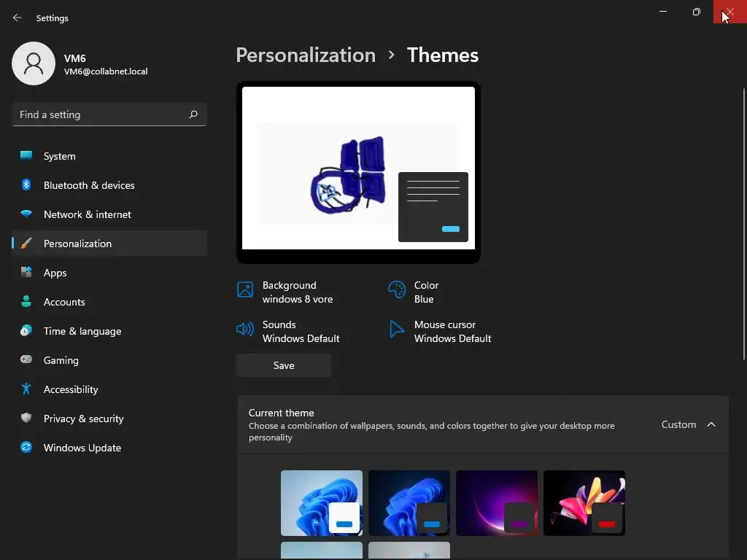The height and width of the screenshot is (560, 747).
Task: Click the Windows Update sync icon
Action: click(x=26, y=447)
